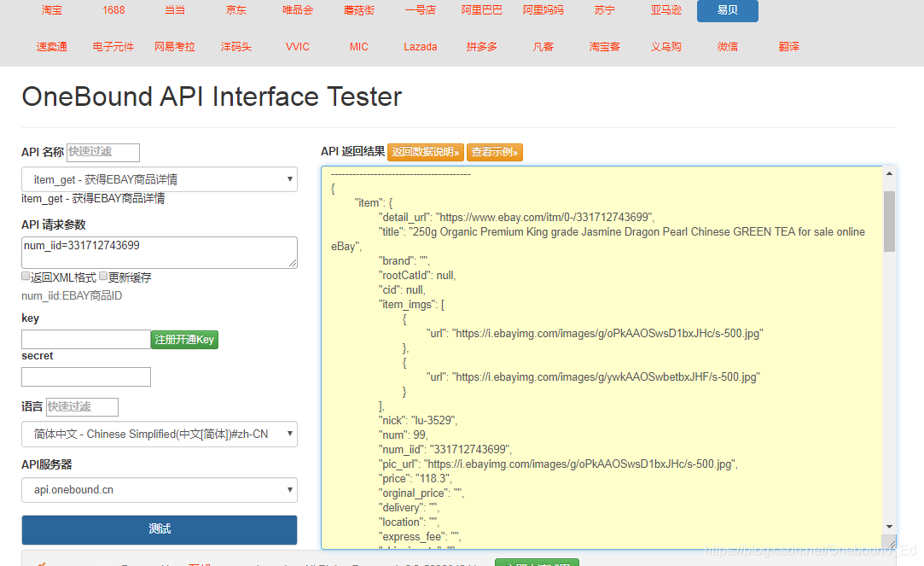Image resolution: width=924 pixels, height=566 pixels.
Task: Click the secret input field
Action: [x=86, y=376]
